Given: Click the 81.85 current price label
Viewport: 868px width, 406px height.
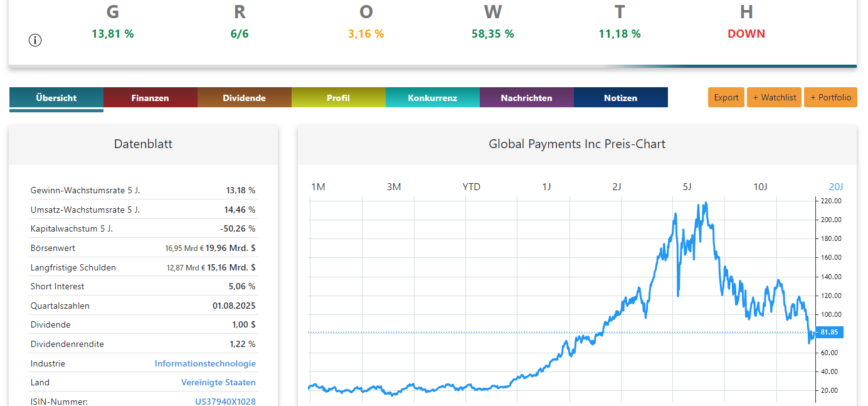Looking at the screenshot, I should point(830,333).
